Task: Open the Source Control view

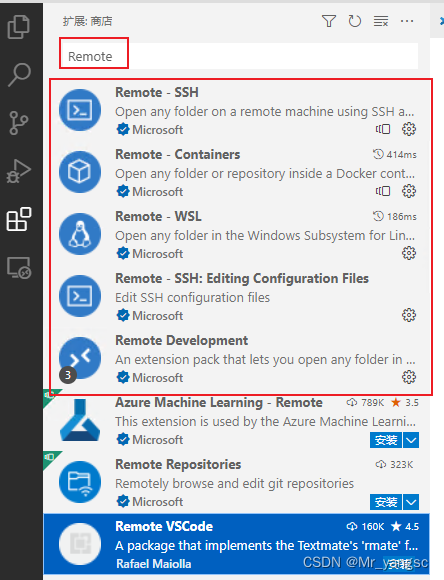Action: [x=18, y=123]
